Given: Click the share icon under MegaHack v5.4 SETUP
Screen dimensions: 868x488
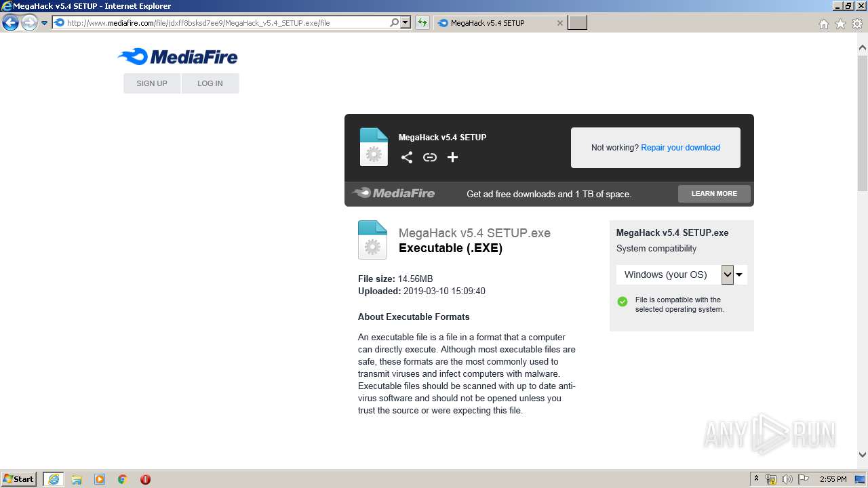Looking at the screenshot, I should click(407, 157).
